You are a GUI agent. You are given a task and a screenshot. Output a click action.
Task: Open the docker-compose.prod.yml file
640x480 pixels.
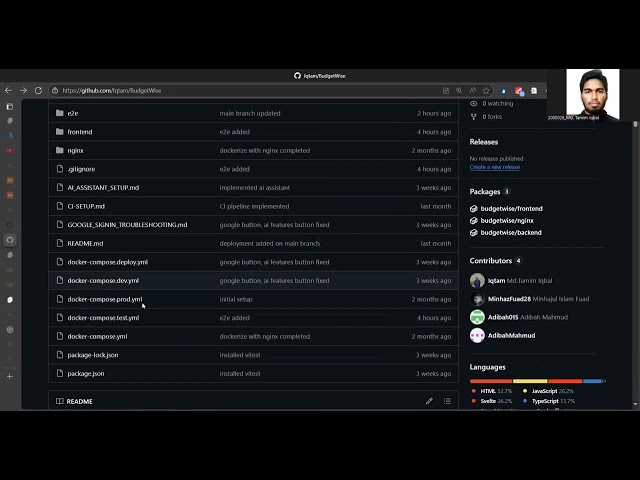pyautogui.click(x=105, y=299)
